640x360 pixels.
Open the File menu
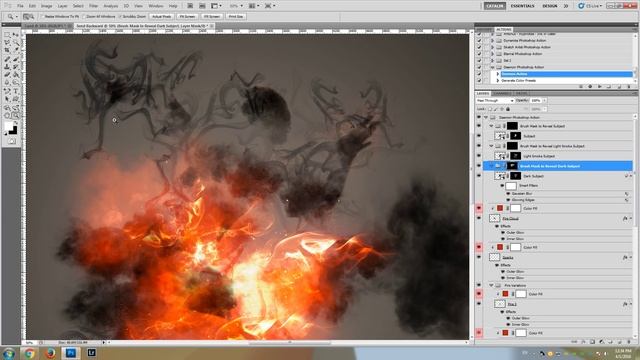20,6
